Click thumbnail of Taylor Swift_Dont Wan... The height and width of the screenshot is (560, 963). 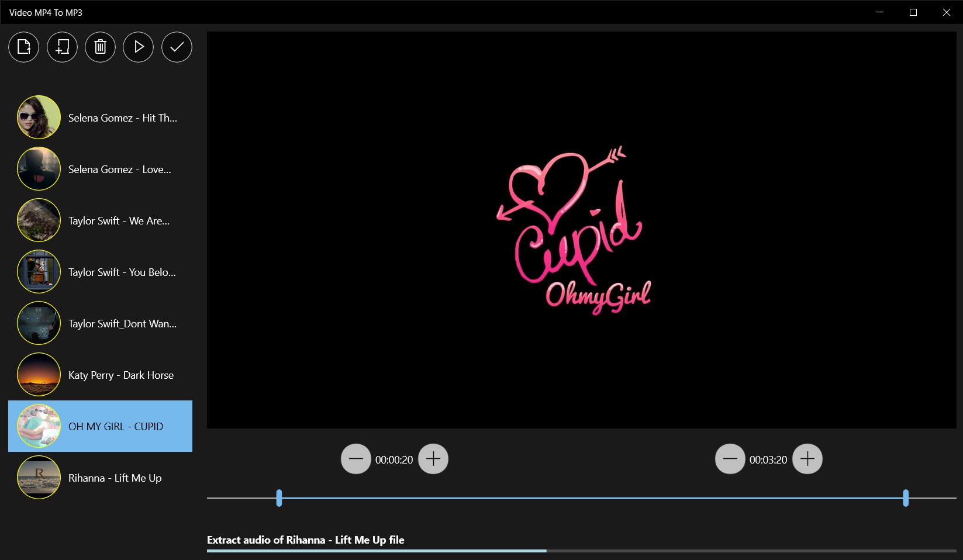click(x=39, y=323)
